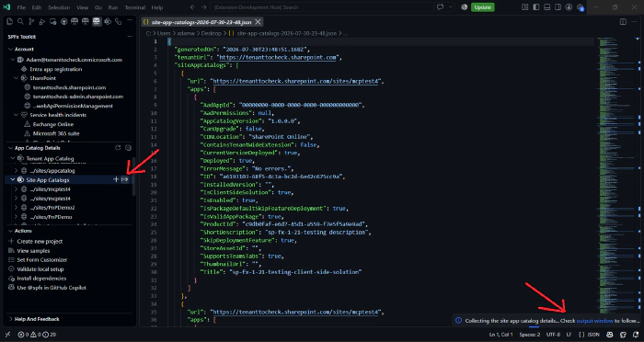Click notifications bell in status bar

[636, 335]
